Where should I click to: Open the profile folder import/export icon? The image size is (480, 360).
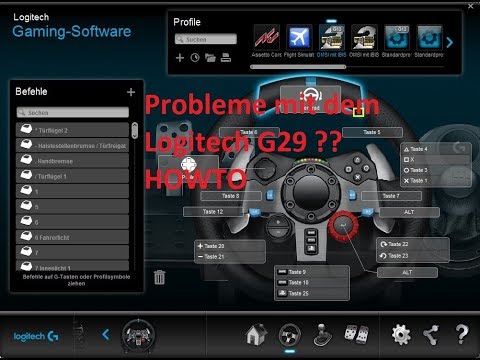[x=210, y=58]
